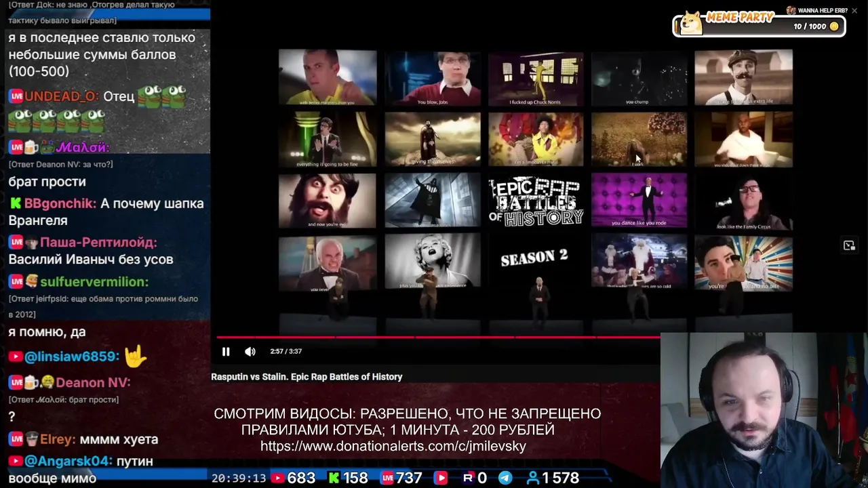Open the 'you dance like you rode' thumbnail
The image size is (868, 488).
(x=639, y=201)
